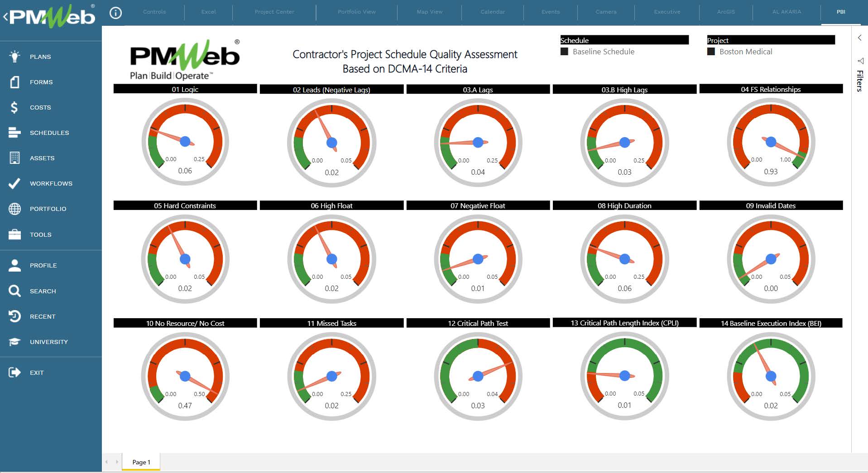
Task: Click the 13 Critical Path Length Index gauge
Action: 624,376
